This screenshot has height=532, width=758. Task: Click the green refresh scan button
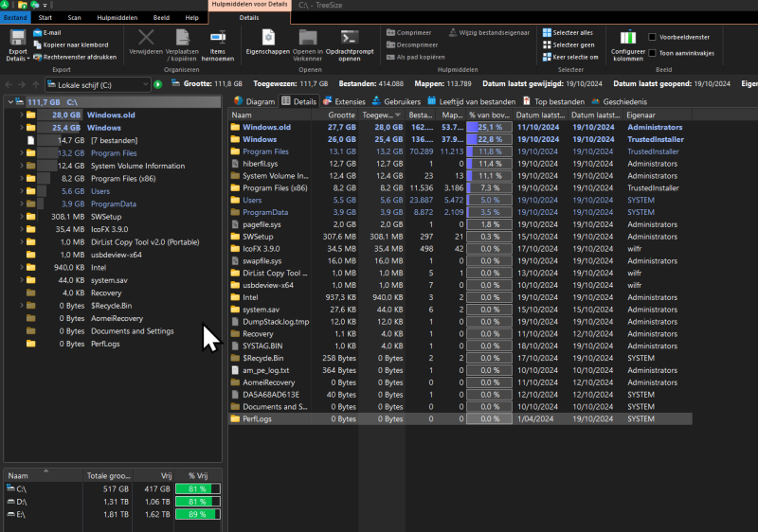157,84
